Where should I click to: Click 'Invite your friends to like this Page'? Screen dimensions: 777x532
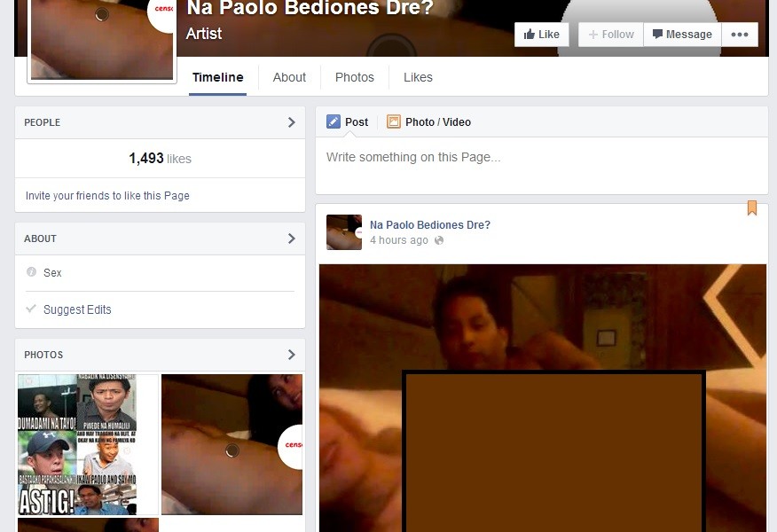107,196
